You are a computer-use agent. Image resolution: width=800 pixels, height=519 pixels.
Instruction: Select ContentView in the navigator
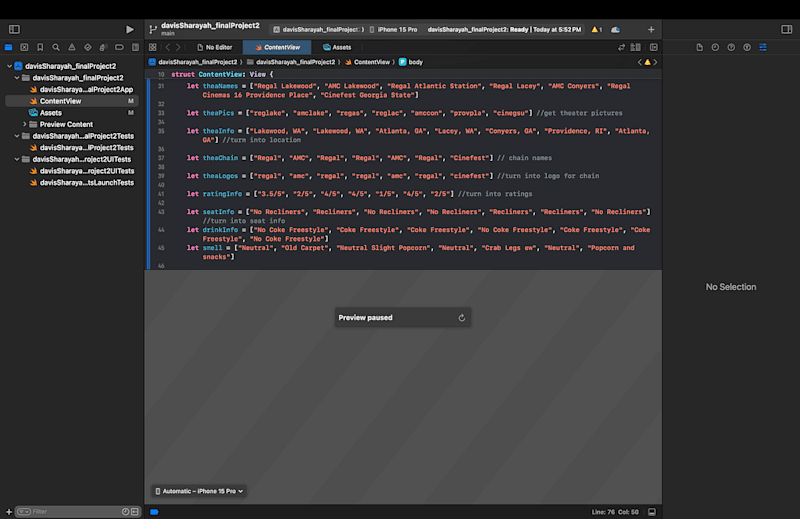71,101
